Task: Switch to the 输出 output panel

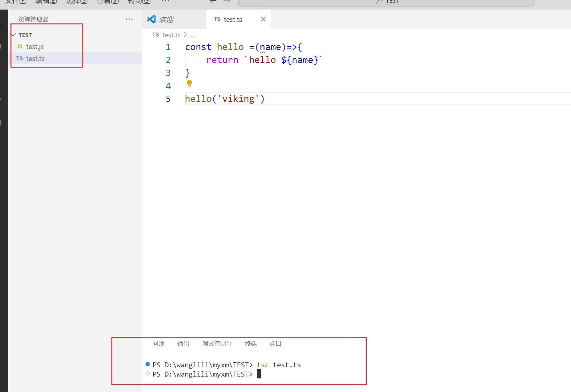Action: 183,344
